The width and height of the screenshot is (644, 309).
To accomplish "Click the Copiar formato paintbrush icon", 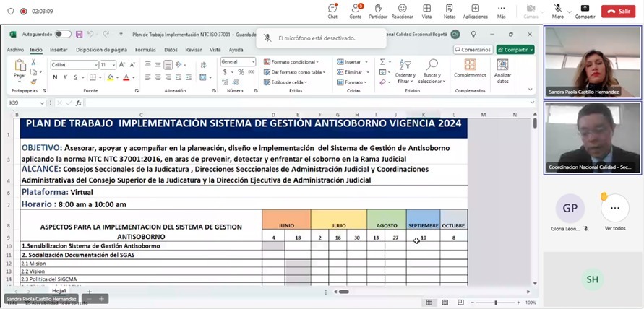I will (33, 82).
